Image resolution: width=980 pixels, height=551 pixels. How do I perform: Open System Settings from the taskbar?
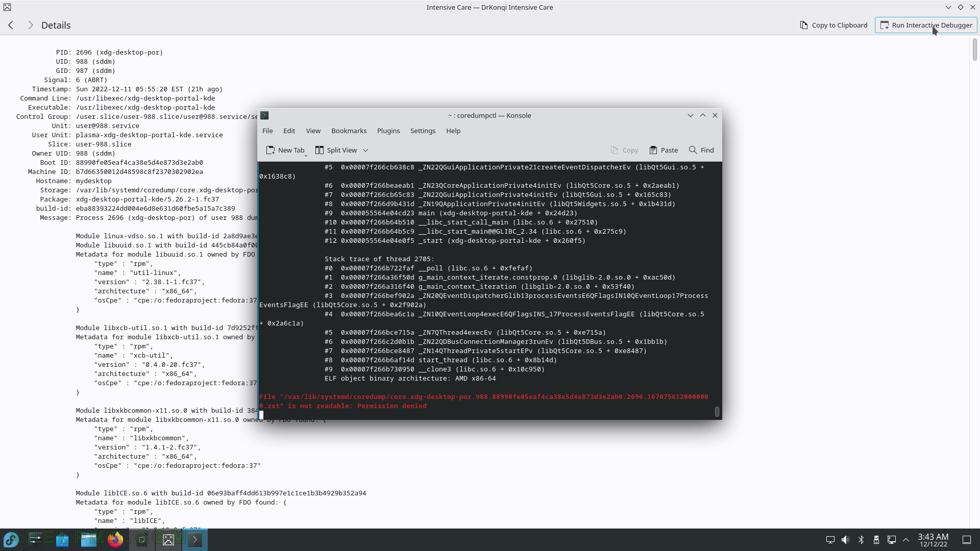35,540
